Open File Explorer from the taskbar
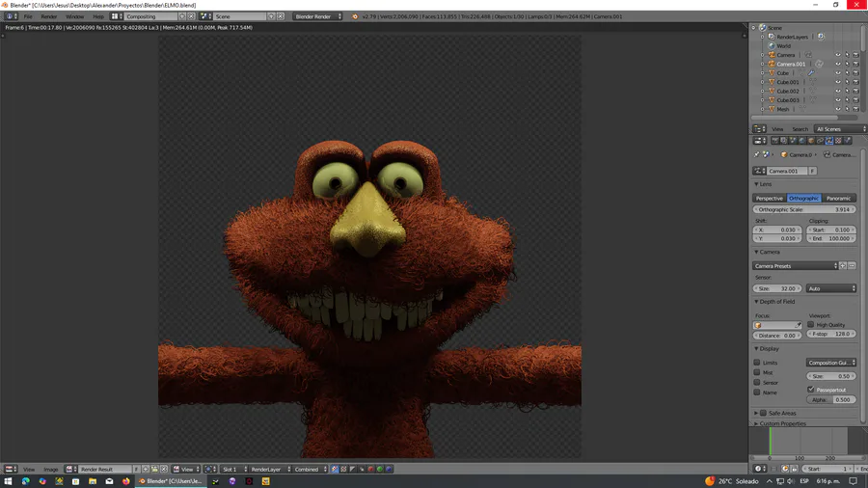 (93, 481)
